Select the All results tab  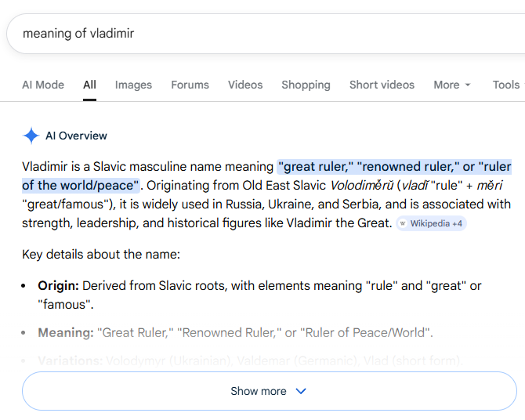click(x=89, y=85)
